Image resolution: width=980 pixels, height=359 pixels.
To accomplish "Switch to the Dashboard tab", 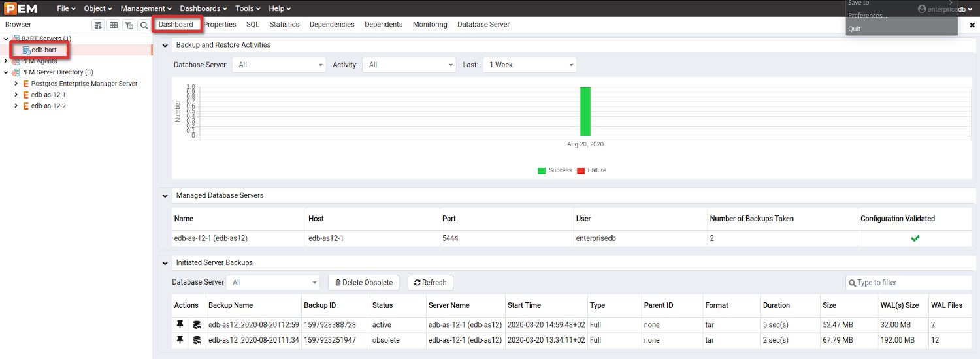I will (x=176, y=25).
